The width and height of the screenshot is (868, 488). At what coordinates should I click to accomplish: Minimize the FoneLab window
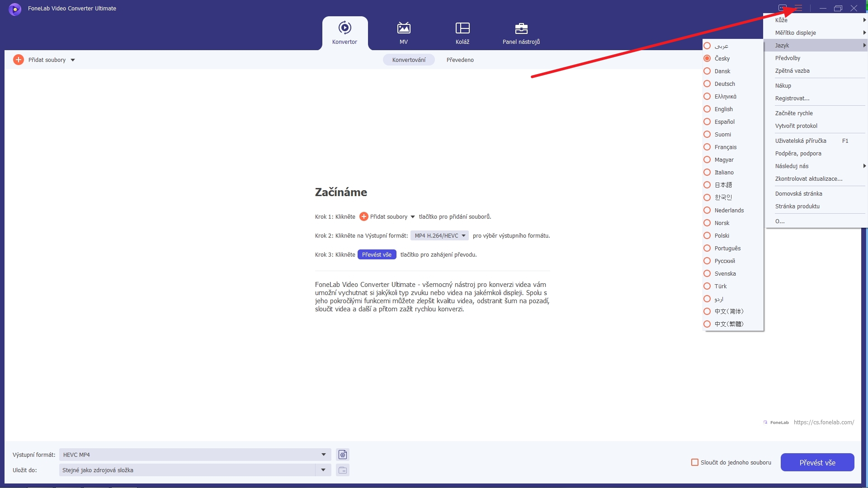coord(823,8)
